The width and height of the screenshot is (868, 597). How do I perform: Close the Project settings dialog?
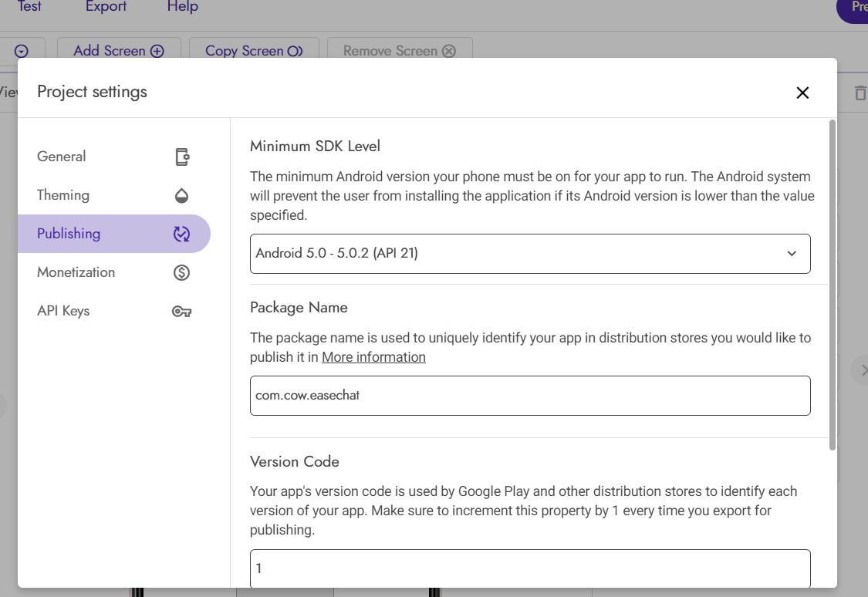802,93
